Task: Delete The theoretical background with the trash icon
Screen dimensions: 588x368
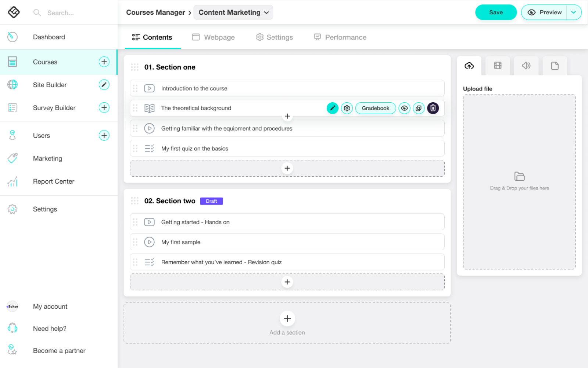Action: point(433,108)
